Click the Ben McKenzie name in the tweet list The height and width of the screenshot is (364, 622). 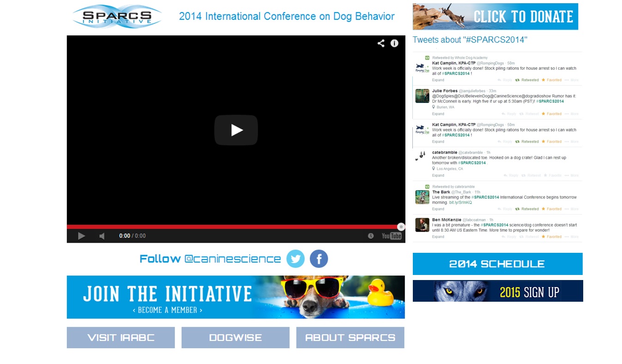pyautogui.click(x=447, y=220)
